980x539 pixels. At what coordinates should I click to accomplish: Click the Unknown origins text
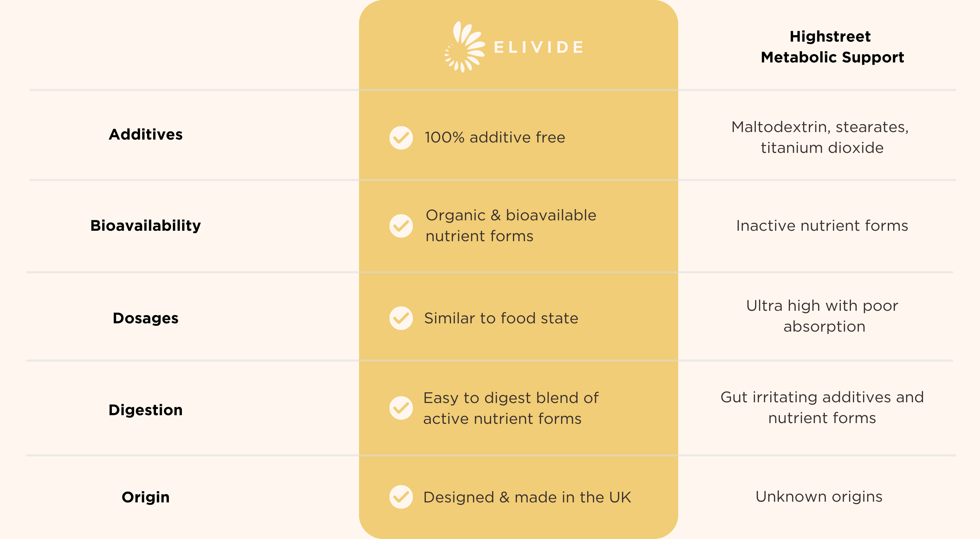(819, 496)
